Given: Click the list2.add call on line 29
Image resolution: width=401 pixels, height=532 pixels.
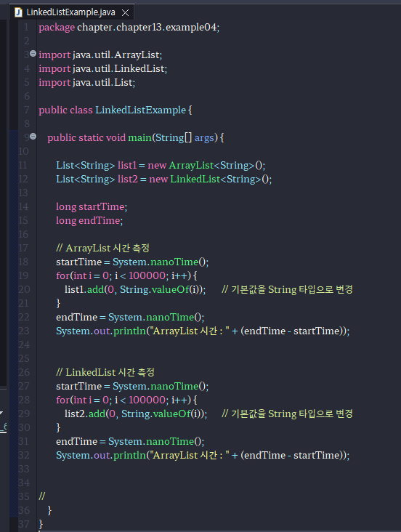Looking at the screenshot, I should coord(136,414).
